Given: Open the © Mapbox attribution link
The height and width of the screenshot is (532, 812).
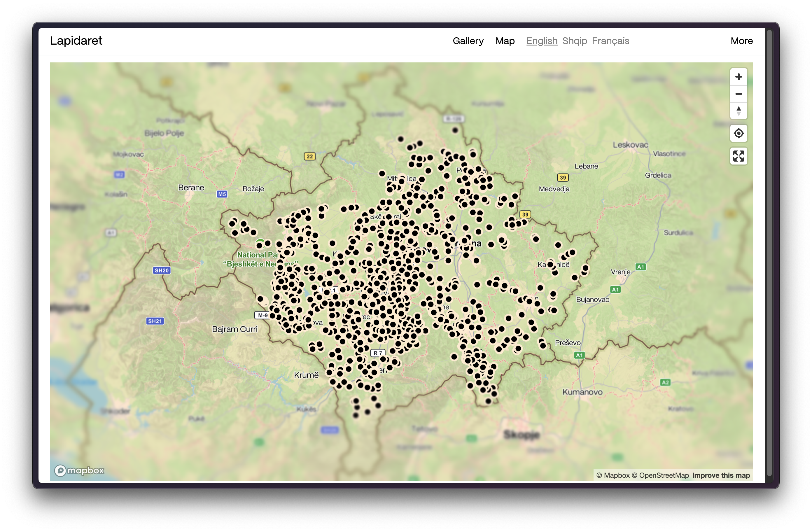Looking at the screenshot, I should click(613, 475).
